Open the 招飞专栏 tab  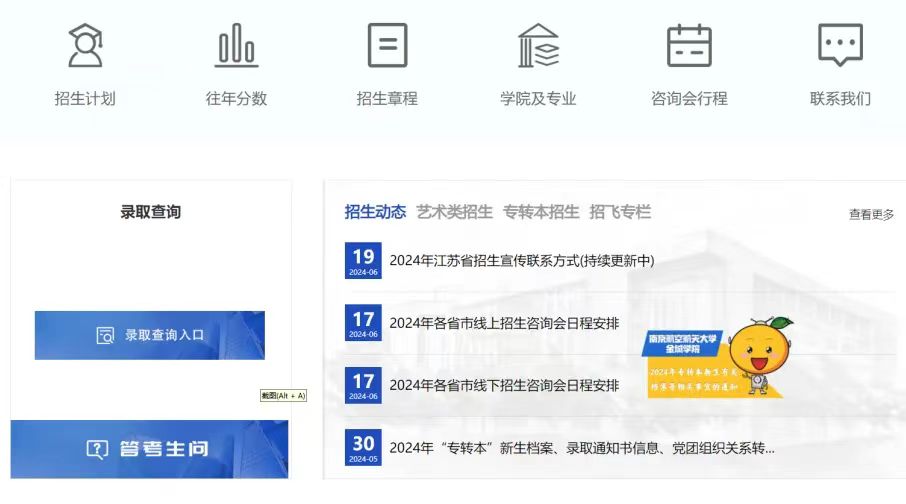tap(620, 212)
